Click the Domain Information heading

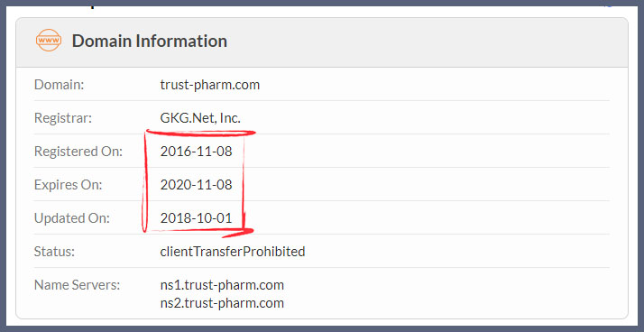(x=150, y=41)
